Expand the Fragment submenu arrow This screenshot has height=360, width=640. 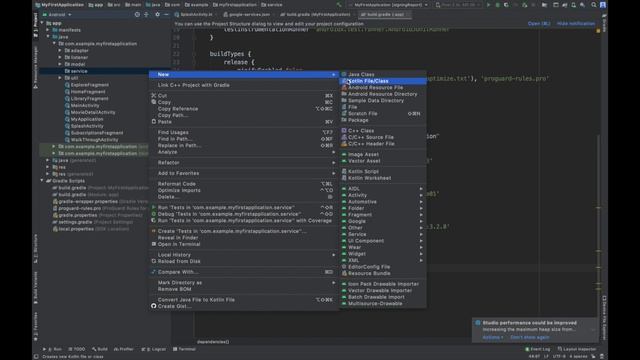(x=421, y=215)
